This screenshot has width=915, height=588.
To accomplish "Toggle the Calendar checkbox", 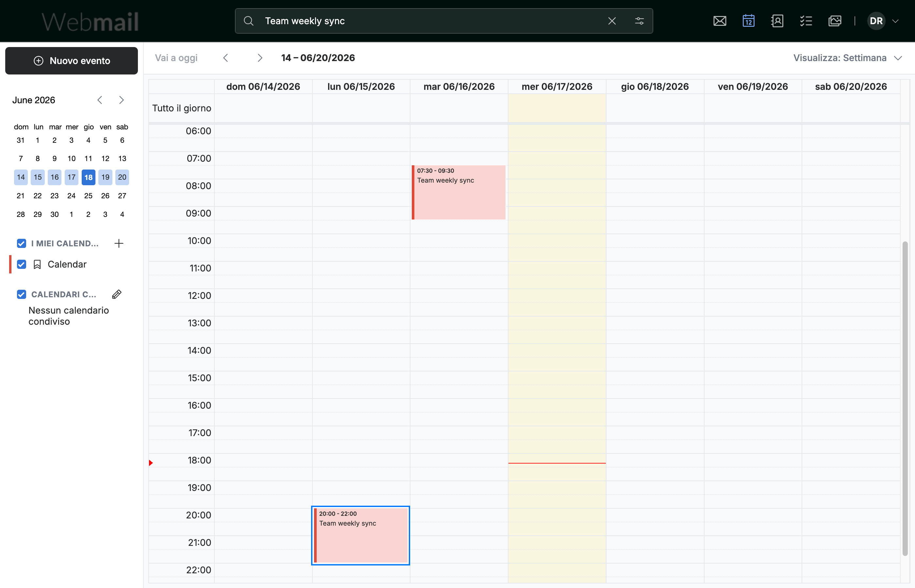I will tap(21, 264).
